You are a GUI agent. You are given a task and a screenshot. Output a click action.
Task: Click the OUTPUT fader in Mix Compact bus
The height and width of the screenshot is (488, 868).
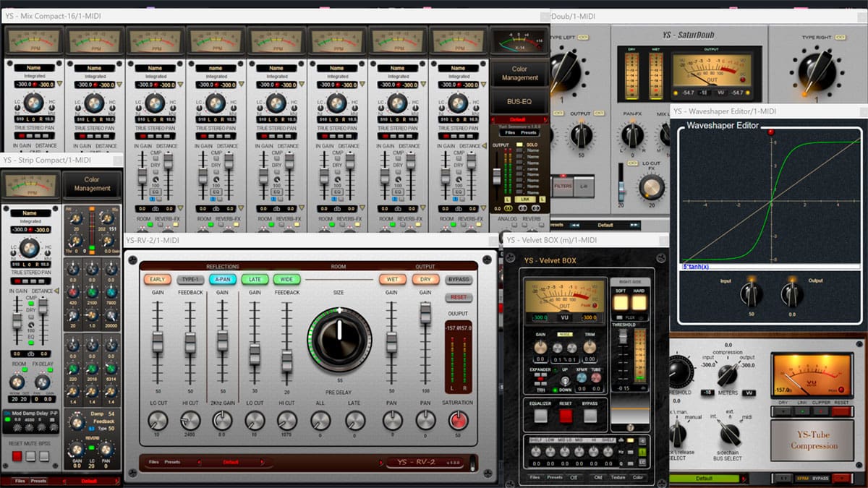497,176
